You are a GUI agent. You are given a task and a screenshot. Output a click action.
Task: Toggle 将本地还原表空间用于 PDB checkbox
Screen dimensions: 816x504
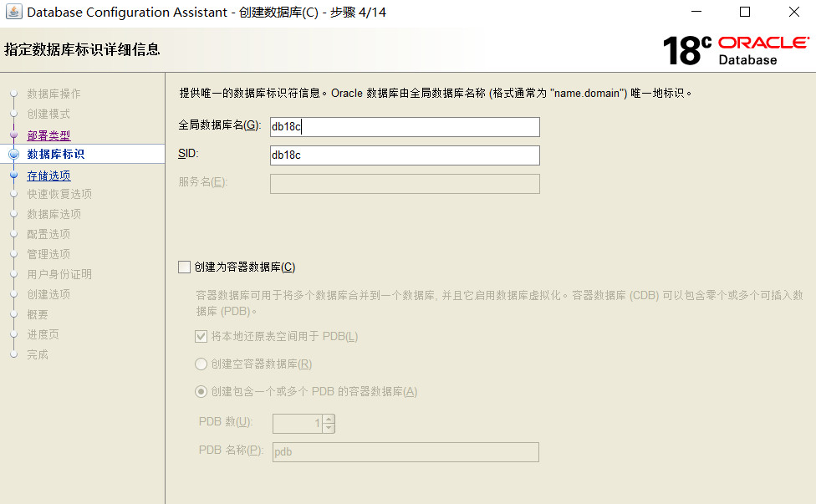coord(201,336)
